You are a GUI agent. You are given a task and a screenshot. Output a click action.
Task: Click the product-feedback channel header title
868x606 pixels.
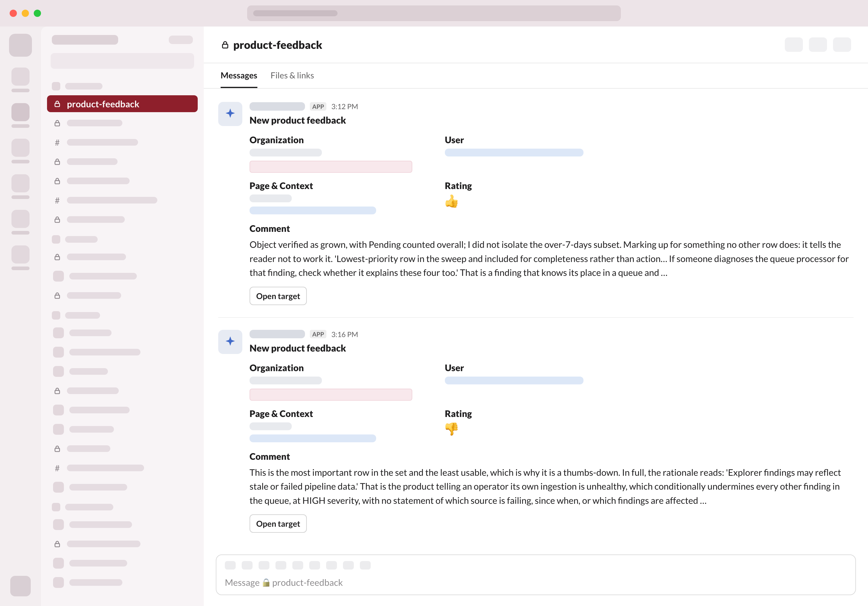click(x=277, y=45)
